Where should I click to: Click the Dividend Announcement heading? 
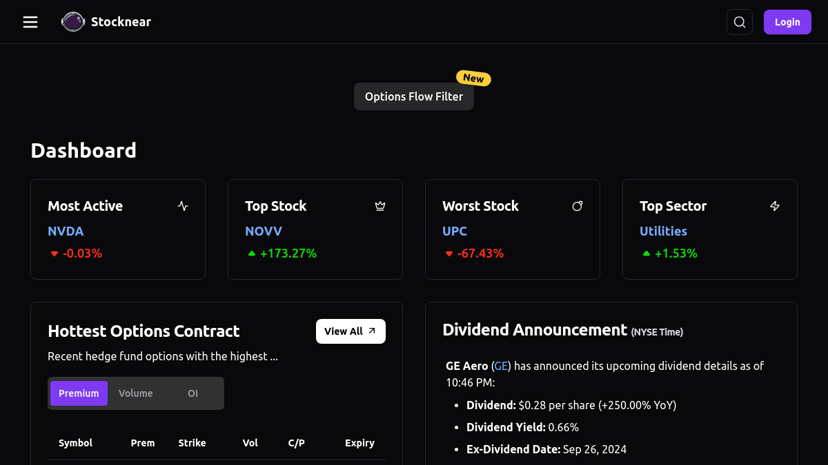click(x=534, y=330)
